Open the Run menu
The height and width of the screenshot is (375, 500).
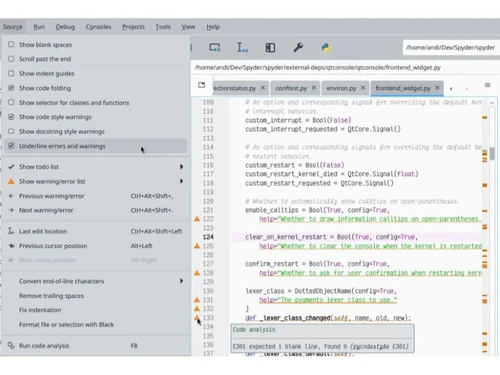pyautogui.click(x=39, y=27)
